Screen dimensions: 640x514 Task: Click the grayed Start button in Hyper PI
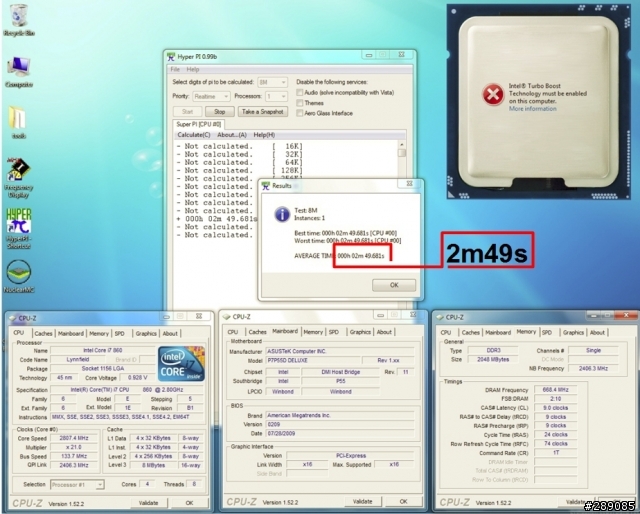tap(187, 111)
